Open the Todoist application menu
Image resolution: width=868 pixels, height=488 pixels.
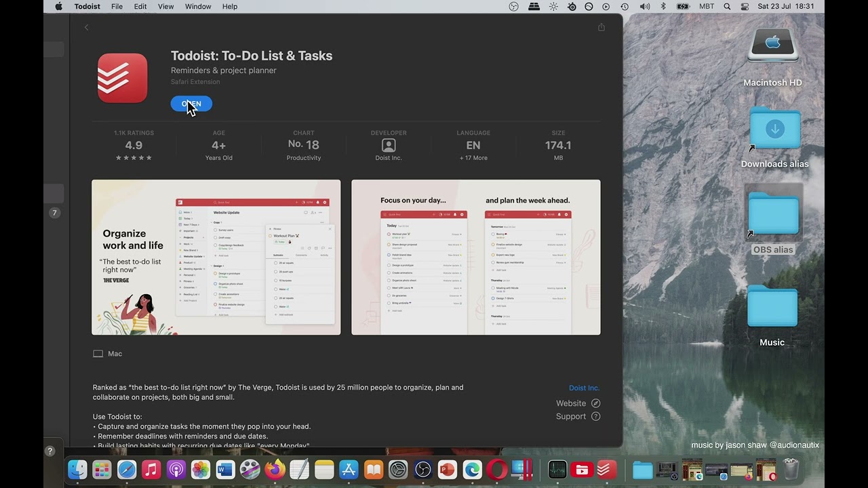[x=87, y=6]
